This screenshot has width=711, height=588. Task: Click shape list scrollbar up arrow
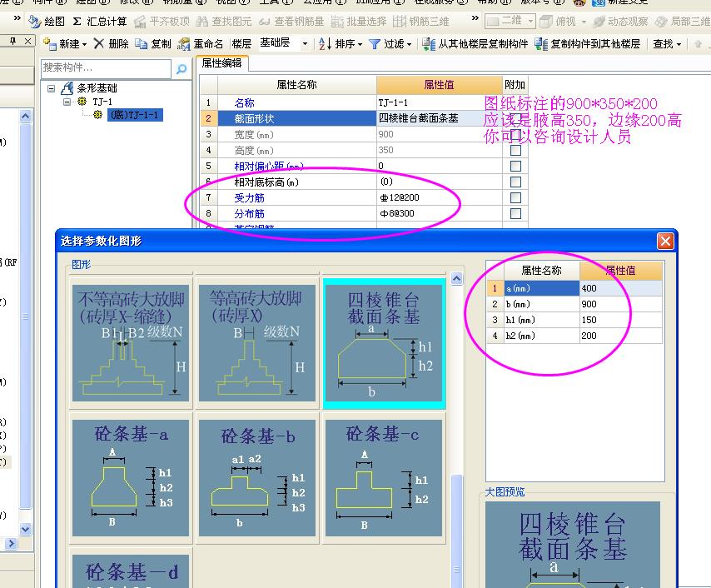click(457, 278)
